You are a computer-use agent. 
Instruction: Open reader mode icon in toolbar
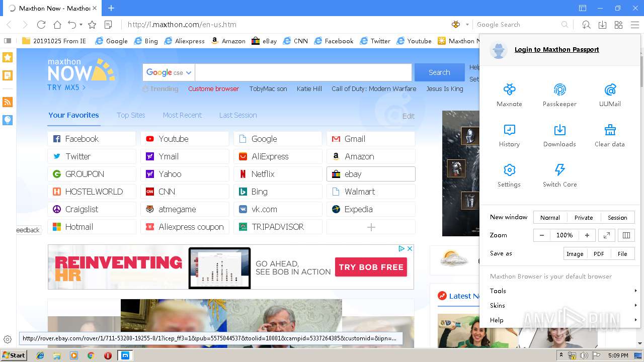coord(108,25)
